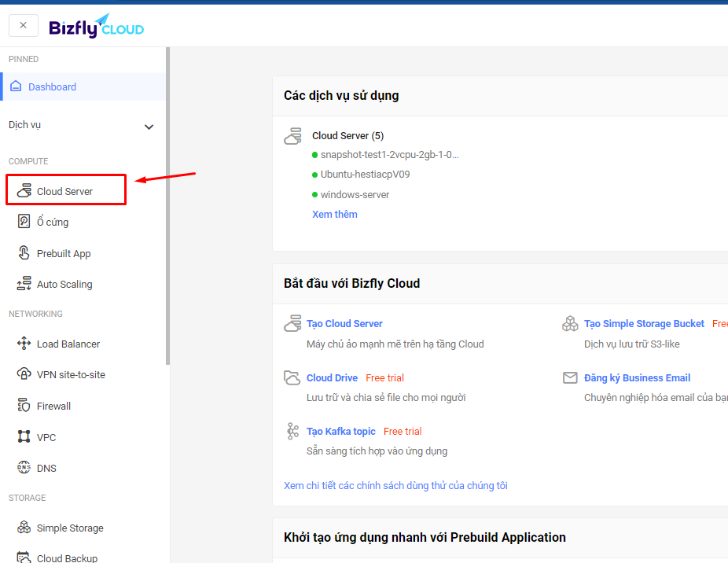Screen dimensions: 728x563
Task: Click the Tạo Cloud Server link
Action: pos(344,324)
